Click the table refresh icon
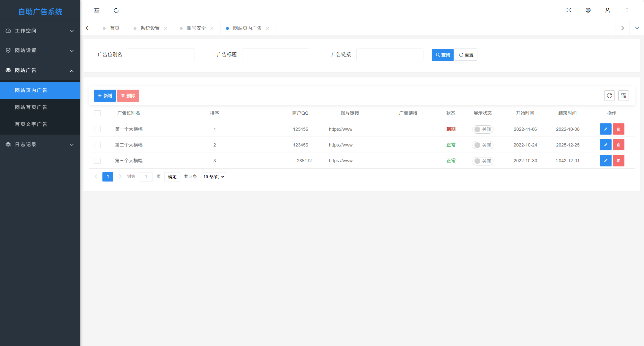The image size is (644, 346). tap(609, 96)
